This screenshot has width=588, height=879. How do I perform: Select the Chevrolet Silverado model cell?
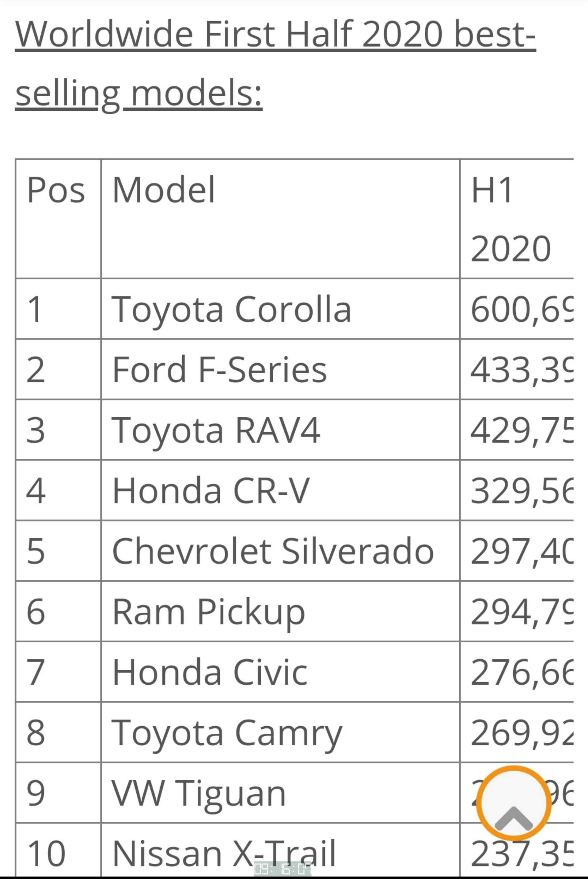point(280,551)
